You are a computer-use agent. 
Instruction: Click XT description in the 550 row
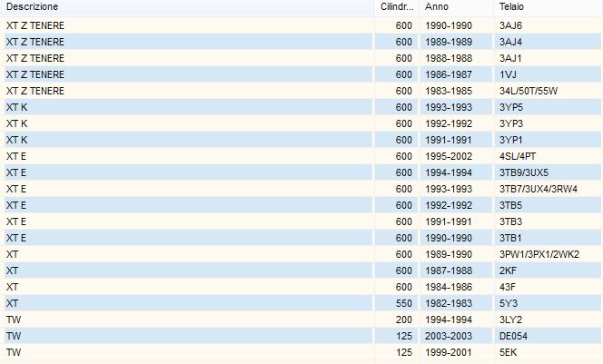coord(12,303)
